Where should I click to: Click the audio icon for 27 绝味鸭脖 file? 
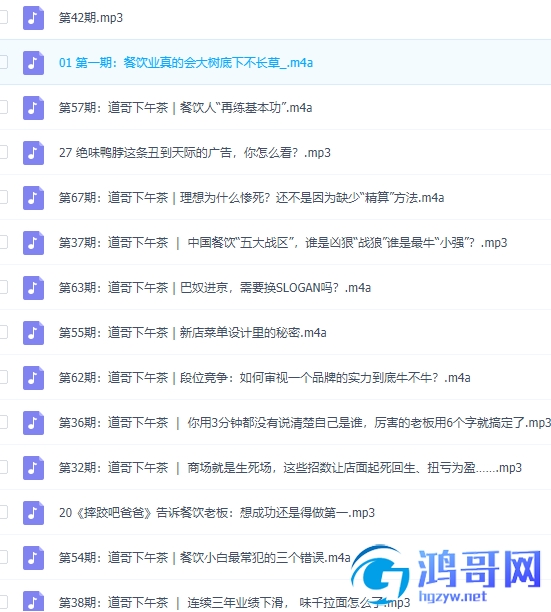pyautogui.click(x=33, y=153)
